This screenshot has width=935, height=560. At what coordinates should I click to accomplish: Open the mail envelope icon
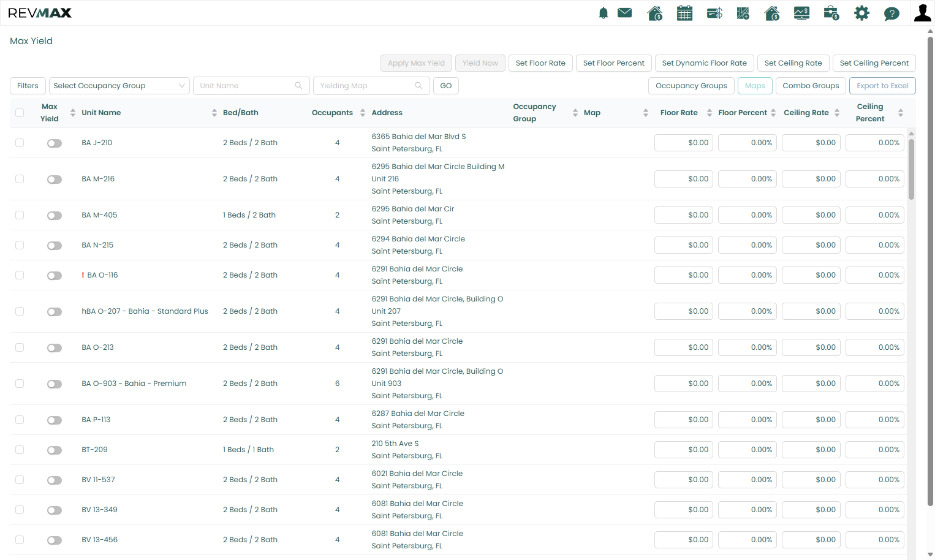tap(625, 13)
